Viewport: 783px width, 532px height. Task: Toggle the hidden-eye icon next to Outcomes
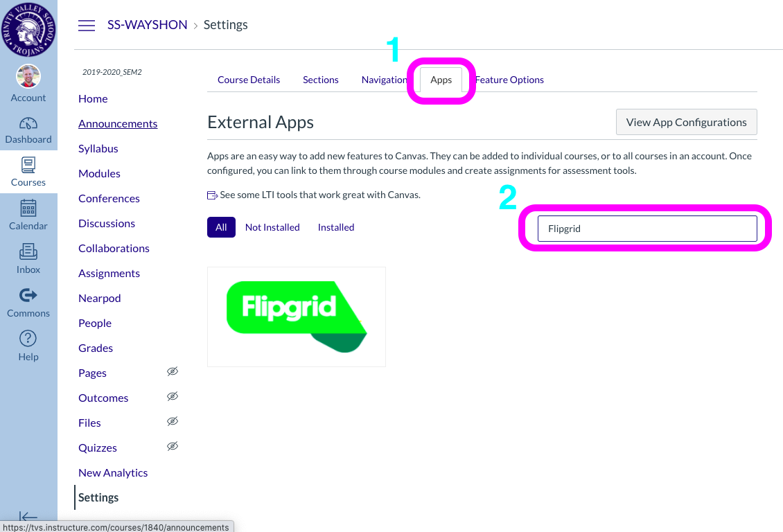pyautogui.click(x=173, y=396)
